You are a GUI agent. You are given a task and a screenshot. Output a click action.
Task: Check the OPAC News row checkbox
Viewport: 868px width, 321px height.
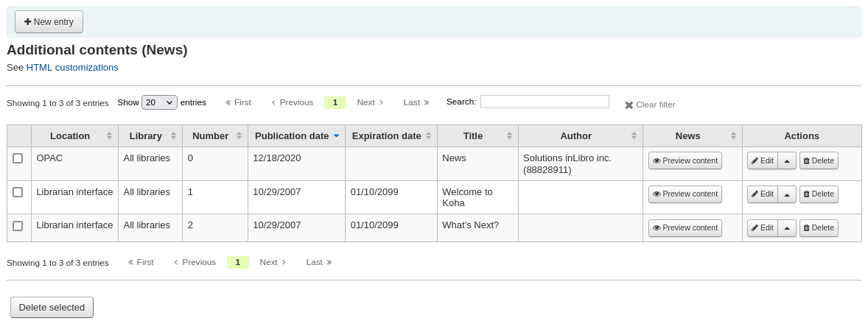pos(18,158)
